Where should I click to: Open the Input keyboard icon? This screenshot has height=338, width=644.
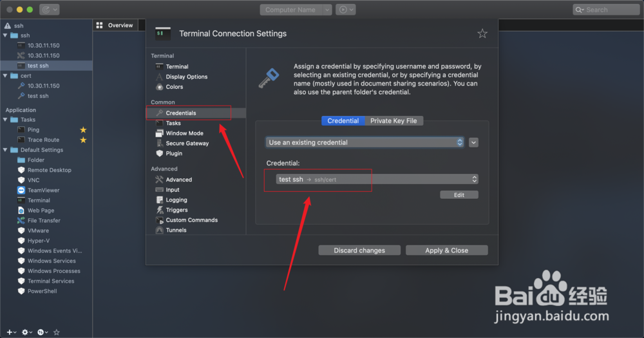pyautogui.click(x=159, y=190)
